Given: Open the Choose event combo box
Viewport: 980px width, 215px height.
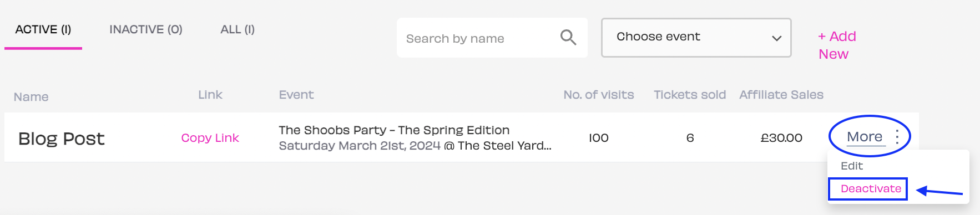Looking at the screenshot, I should 696,37.
